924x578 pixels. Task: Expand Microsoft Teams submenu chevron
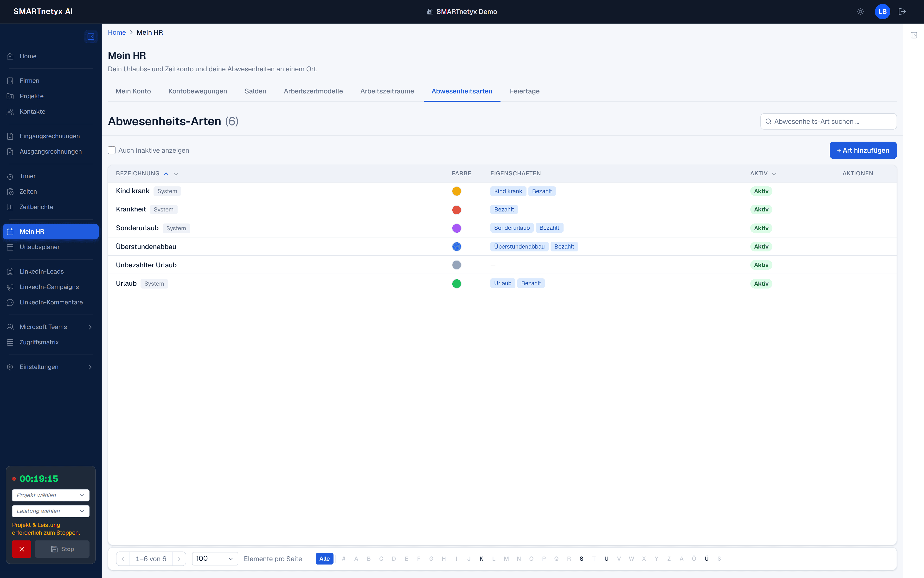[x=90, y=327]
